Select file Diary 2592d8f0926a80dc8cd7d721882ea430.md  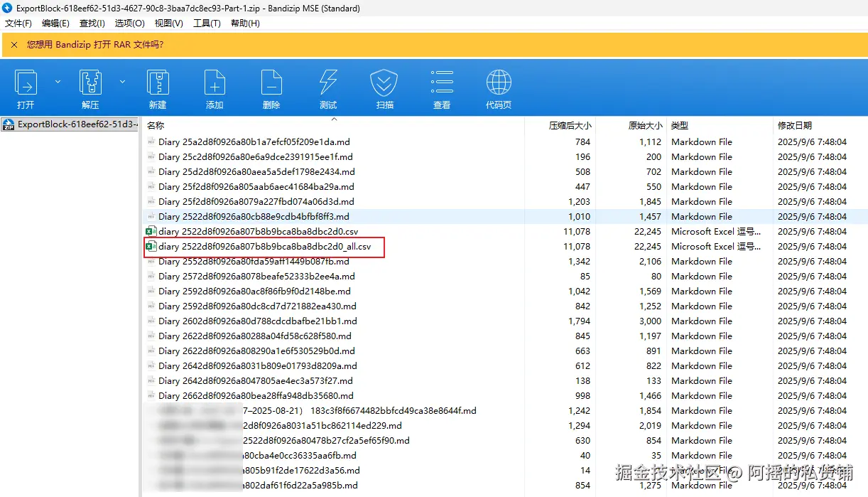pos(257,306)
